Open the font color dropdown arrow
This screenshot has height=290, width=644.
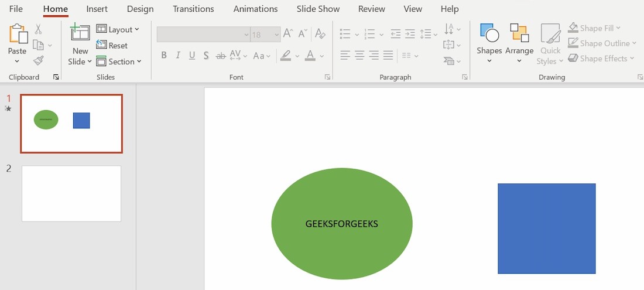click(321, 56)
